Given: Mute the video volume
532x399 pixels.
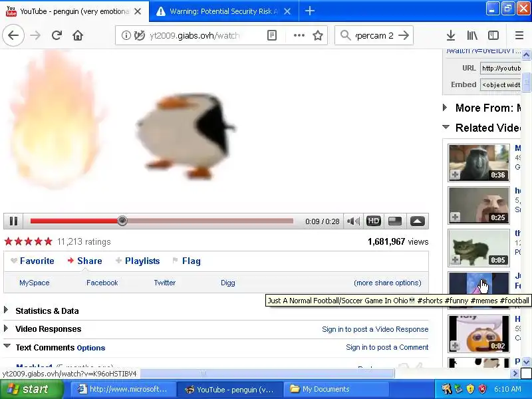Looking at the screenshot, I should [x=353, y=221].
